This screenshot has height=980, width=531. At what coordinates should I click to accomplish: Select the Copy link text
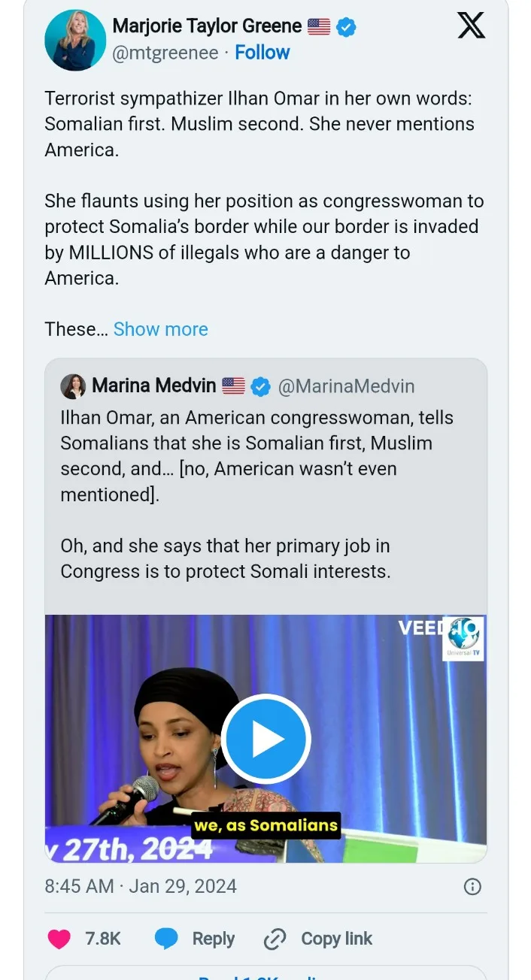(336, 939)
